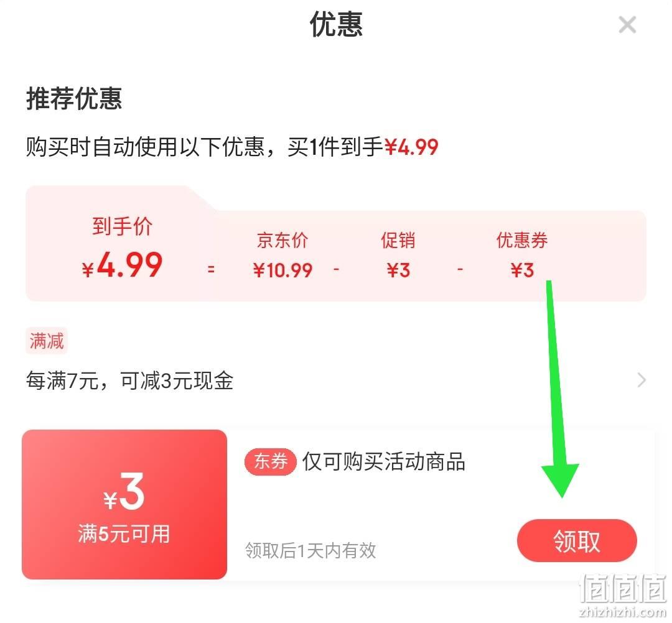Tap the red ¥4.99 price in the summary sentence

[x=411, y=147]
